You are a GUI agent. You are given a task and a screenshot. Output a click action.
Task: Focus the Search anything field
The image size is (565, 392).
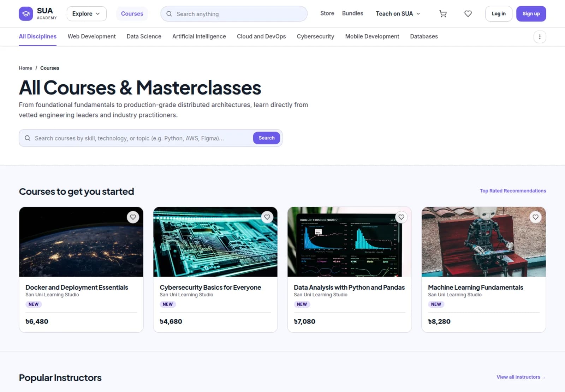click(234, 14)
